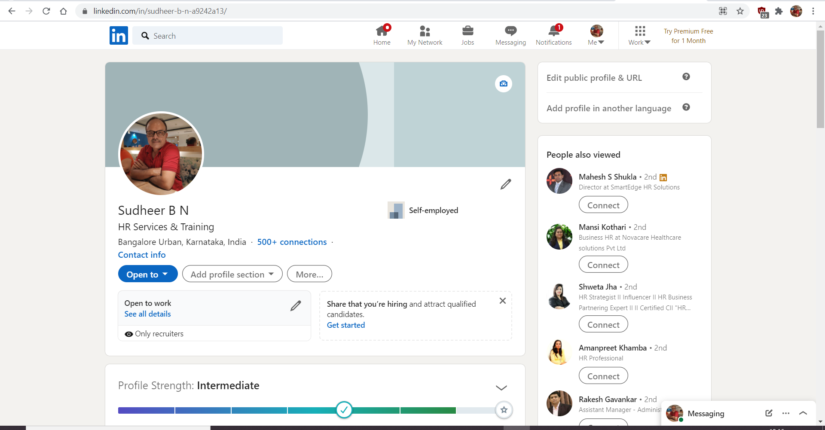Click browser forward arrow
This screenshot has height=430, width=825.
[29, 11]
